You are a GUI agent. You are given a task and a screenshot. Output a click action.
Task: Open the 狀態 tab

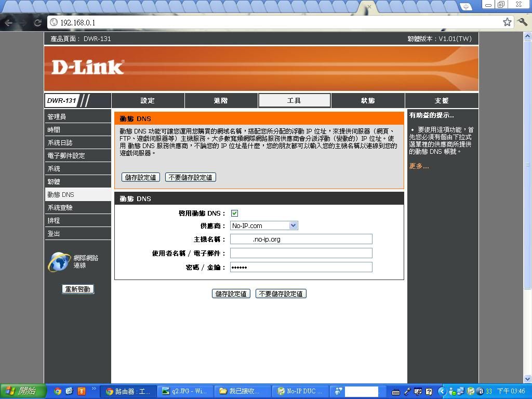[x=368, y=101]
